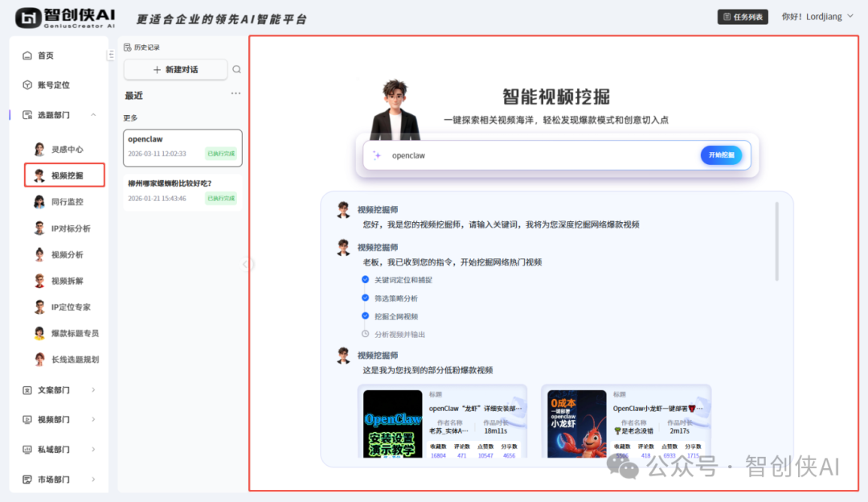The image size is (868, 502).
Task: Click the 账号定位 cube icon
Action: click(27, 84)
